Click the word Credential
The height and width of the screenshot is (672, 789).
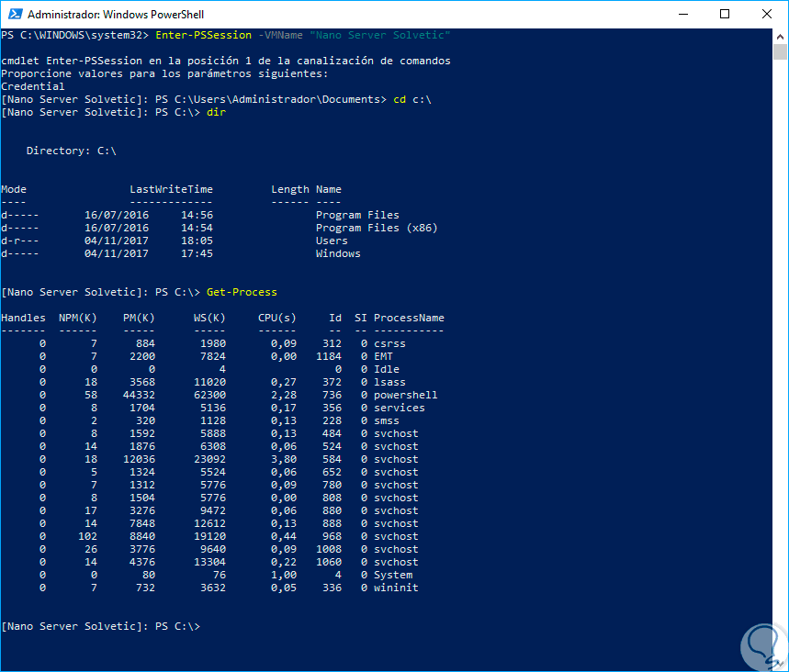click(33, 86)
